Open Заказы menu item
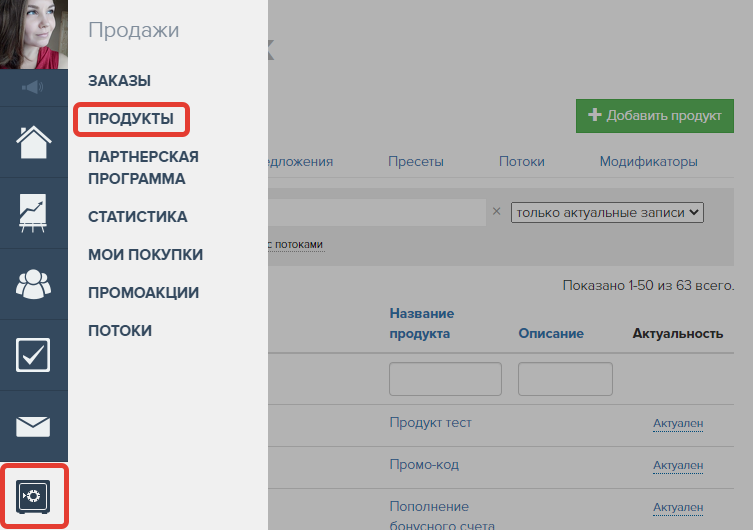753x530 pixels. [119, 81]
